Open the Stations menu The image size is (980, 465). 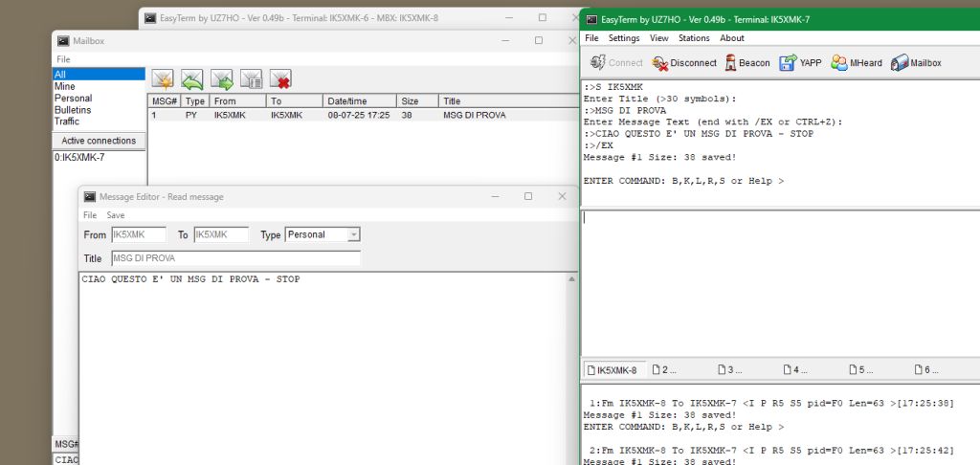694,38
